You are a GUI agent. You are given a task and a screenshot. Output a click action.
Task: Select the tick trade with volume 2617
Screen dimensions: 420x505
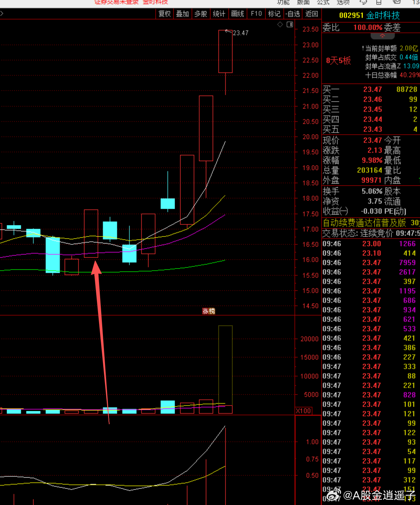(369, 272)
